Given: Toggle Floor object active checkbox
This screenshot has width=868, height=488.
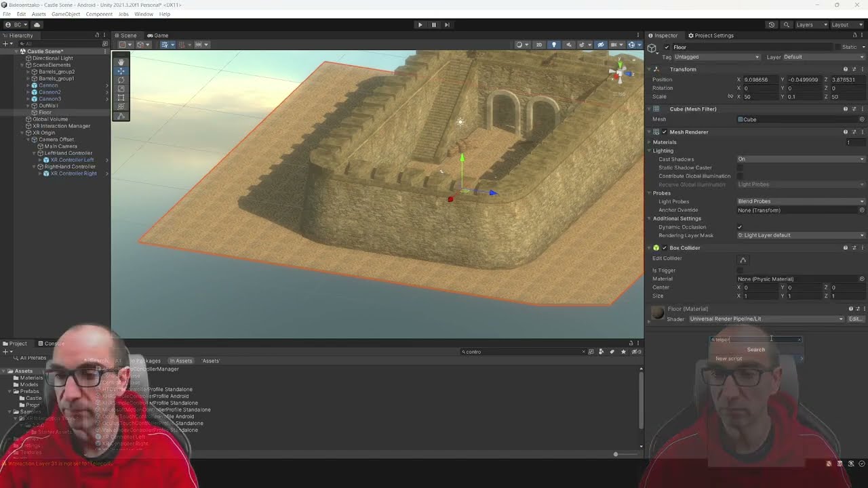Looking at the screenshot, I should coord(667,47).
